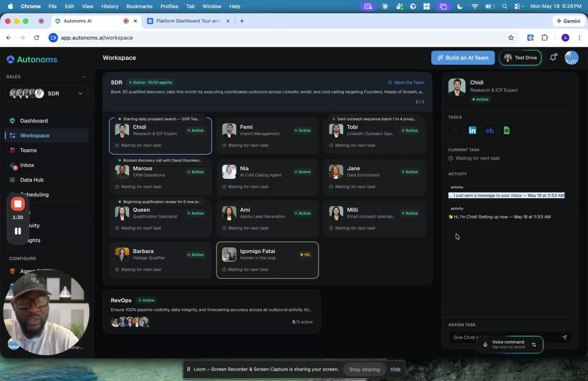588x381 pixels.
Task: Close the Platform Dashboard Tour tab
Action: (x=228, y=21)
